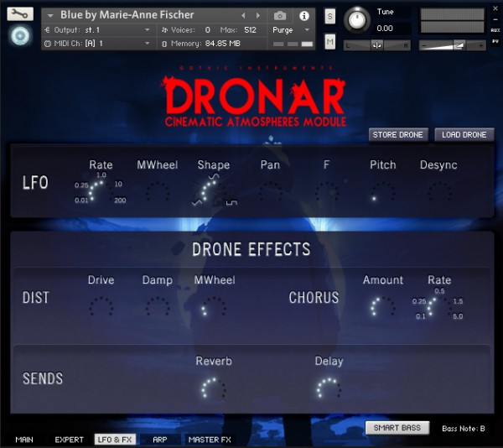Click the Bass Note: B text
Image resolution: width=503 pixels, height=448 pixels.
pos(464,429)
